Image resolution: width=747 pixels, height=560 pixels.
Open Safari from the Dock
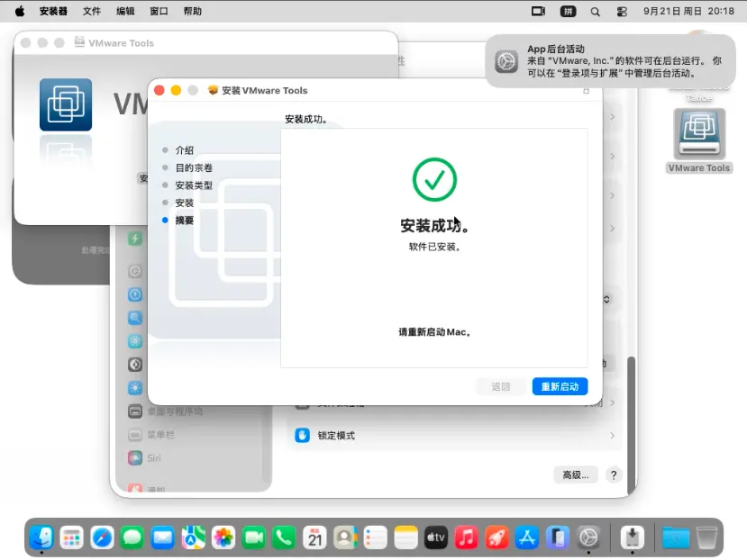pos(103,537)
